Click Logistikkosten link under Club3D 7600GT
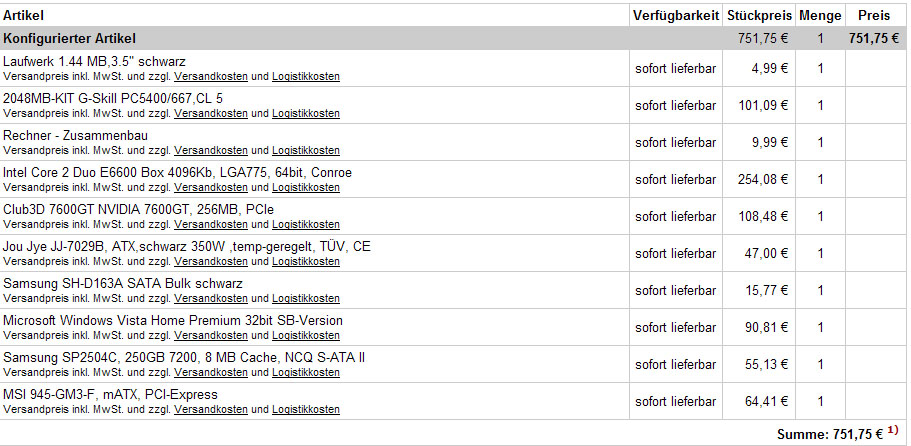911x446 pixels. pyautogui.click(x=305, y=224)
